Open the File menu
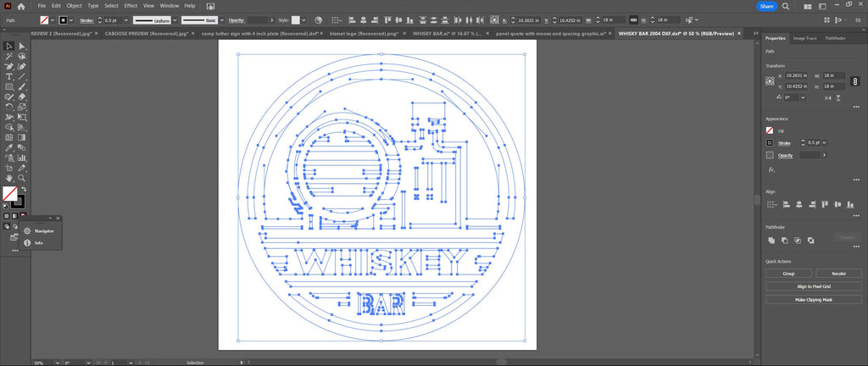Screen dimensions: 868x366 (42, 6)
